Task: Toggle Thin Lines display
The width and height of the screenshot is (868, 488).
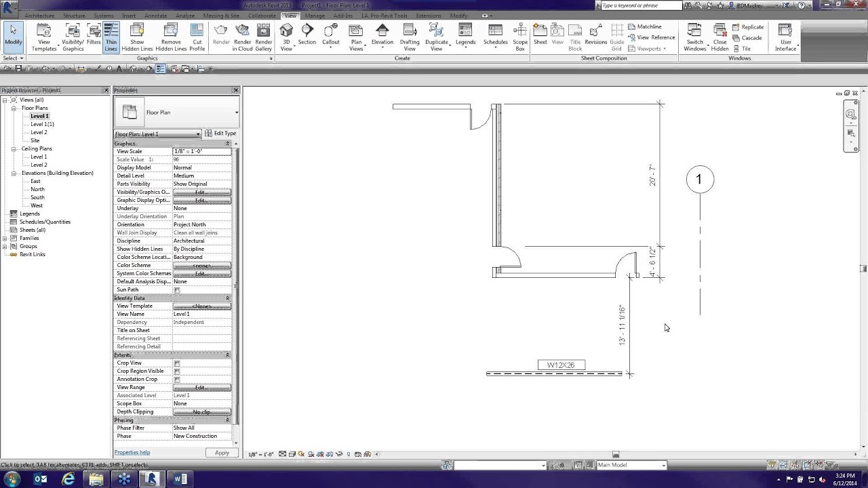Action: coord(111,37)
